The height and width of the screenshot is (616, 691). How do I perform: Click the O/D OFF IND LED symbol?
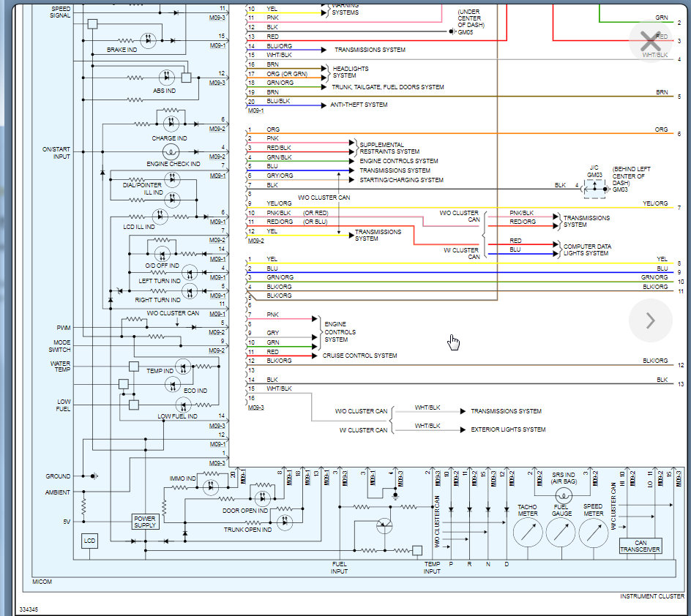[x=163, y=255]
